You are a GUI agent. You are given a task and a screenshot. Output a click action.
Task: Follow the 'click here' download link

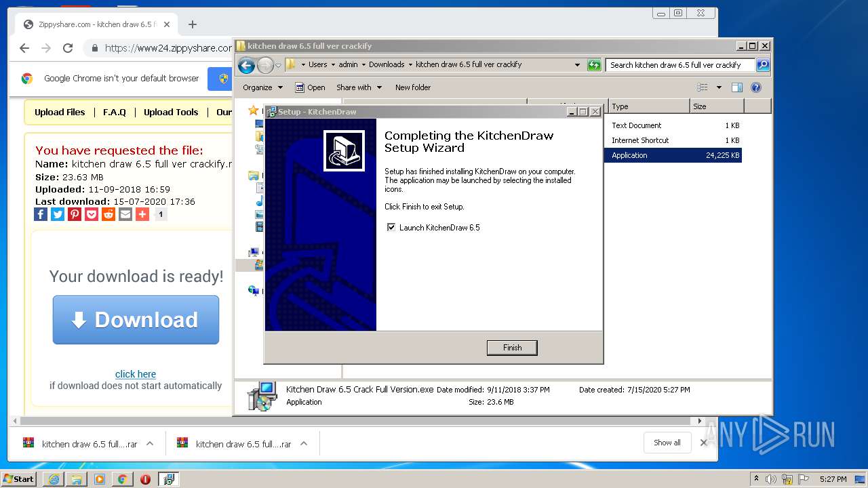click(136, 374)
